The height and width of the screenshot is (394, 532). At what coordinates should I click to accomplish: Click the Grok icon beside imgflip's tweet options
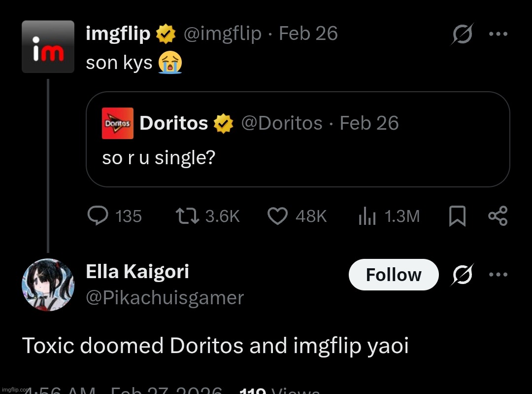point(462,33)
